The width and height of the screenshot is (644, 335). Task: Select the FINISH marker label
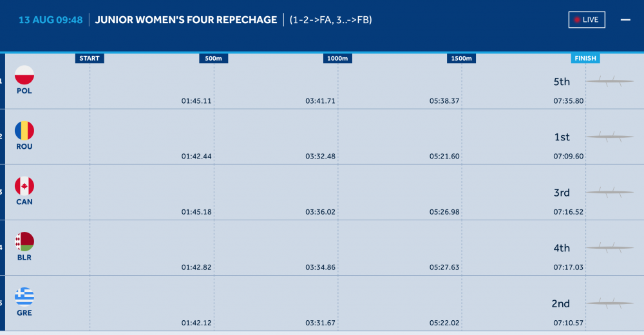[585, 59]
